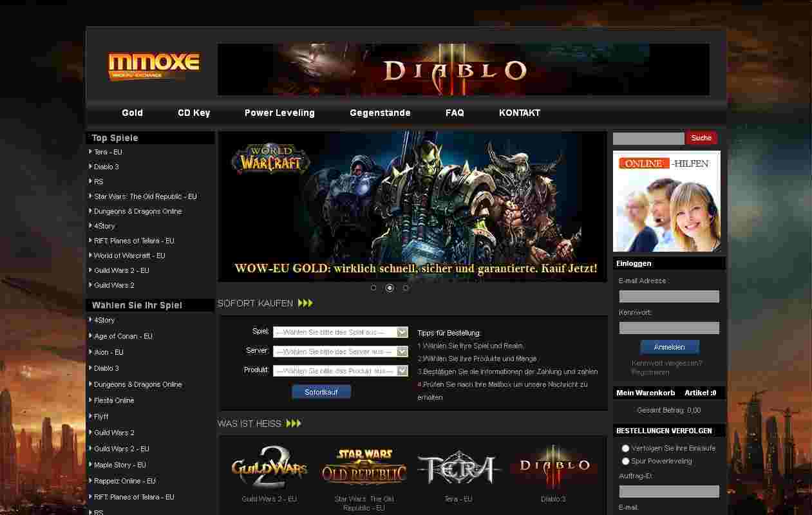Click the Anmelden login button
Image resolution: width=812 pixels, height=515 pixels.
click(x=669, y=347)
